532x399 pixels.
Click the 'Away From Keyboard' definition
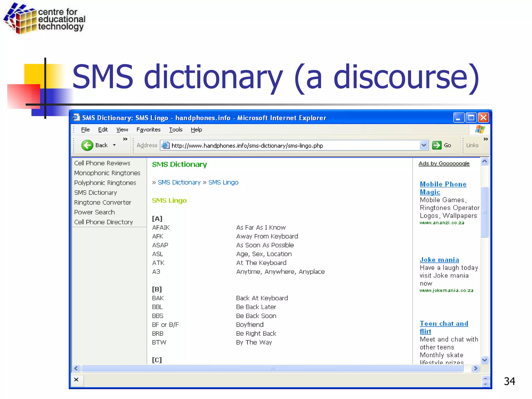point(267,236)
